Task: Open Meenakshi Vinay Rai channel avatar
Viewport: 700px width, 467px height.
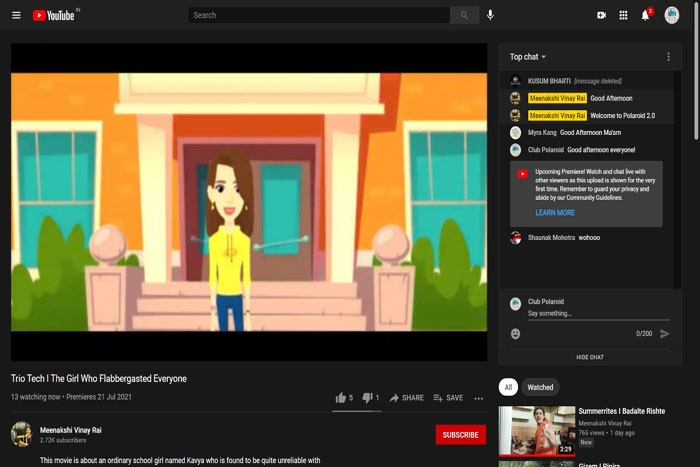Action: (x=21, y=434)
